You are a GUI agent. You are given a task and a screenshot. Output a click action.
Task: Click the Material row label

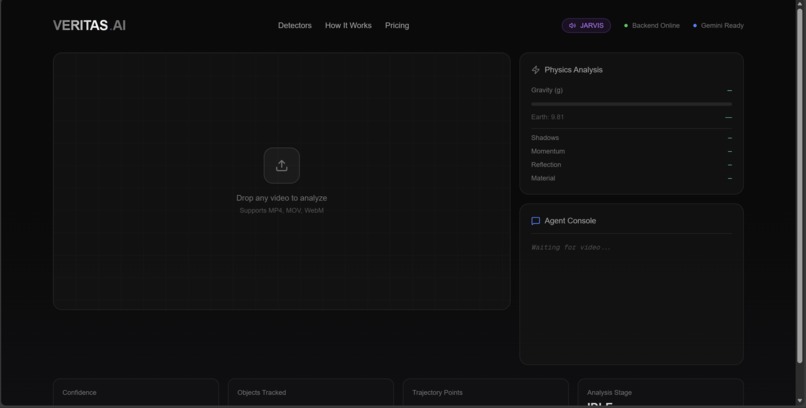[x=543, y=178]
